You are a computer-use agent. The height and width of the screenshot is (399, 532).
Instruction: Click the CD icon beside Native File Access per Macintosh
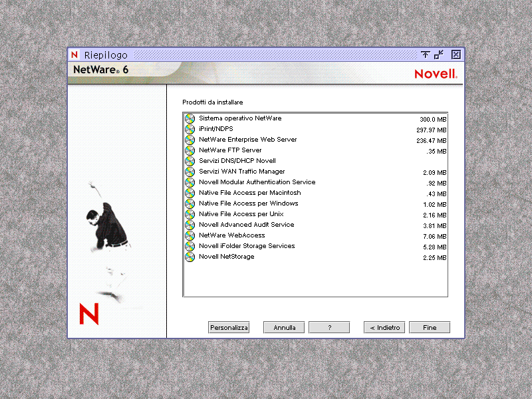tap(190, 193)
